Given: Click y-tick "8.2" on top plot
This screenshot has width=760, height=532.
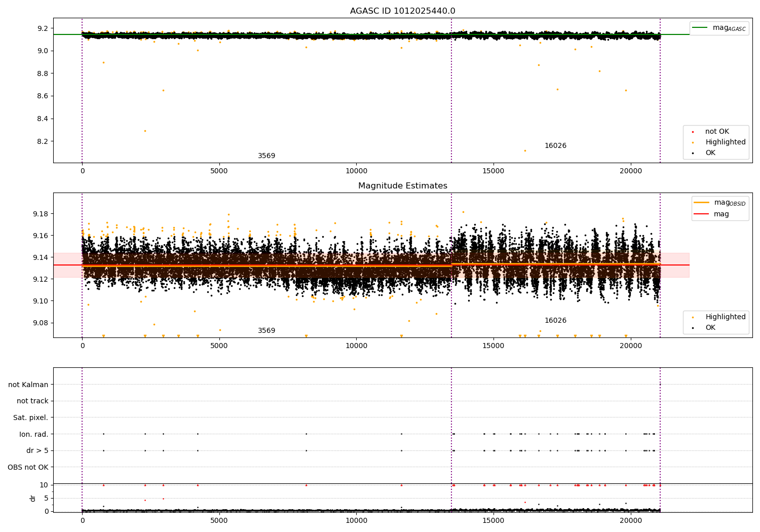Looking at the screenshot, I should click(43, 141).
